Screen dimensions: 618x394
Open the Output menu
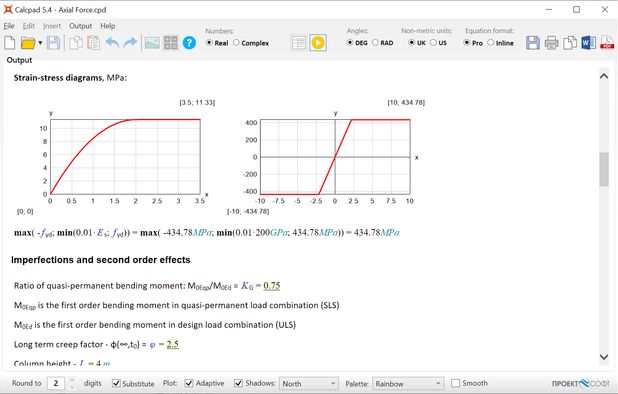click(x=80, y=26)
